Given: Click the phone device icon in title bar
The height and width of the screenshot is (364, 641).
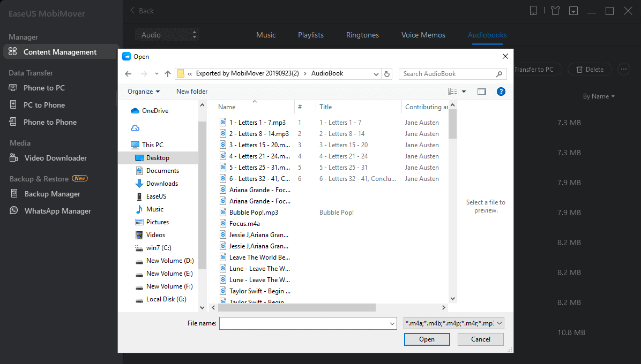Looking at the screenshot, I should [x=533, y=11].
